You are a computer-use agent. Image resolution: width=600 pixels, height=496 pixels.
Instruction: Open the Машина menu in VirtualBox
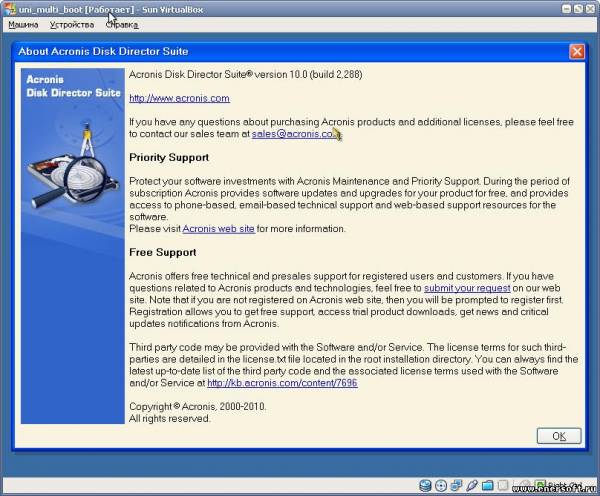tap(23, 25)
